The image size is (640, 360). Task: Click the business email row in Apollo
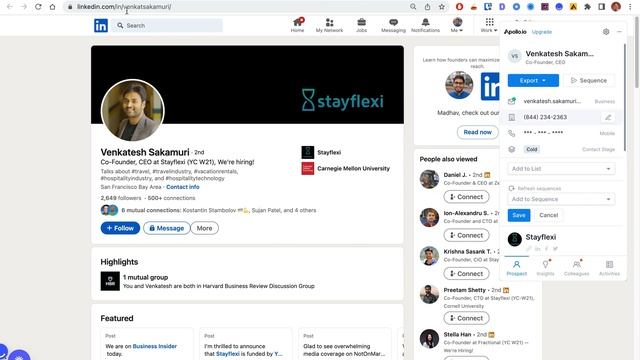click(562, 101)
